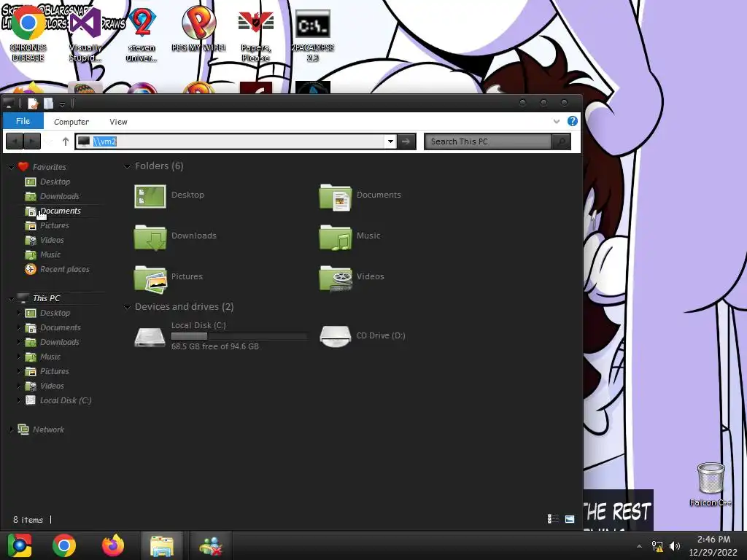747x560 pixels.
Task: Open the File ribbon tab
Action: click(x=23, y=121)
